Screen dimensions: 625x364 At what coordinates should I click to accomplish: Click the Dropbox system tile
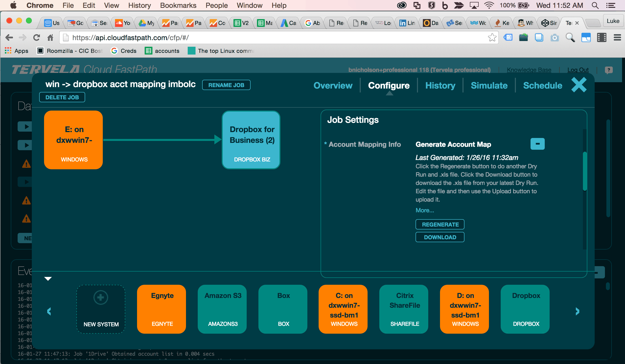click(x=525, y=309)
